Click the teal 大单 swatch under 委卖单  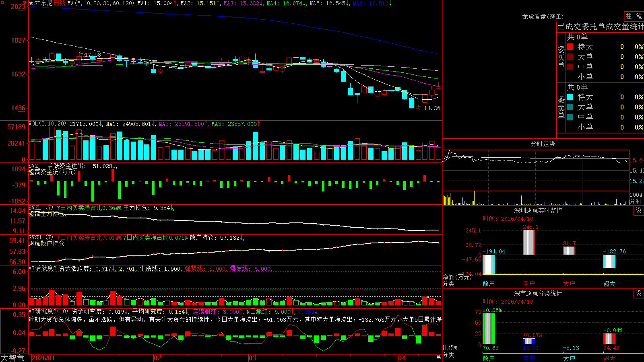click(570, 107)
